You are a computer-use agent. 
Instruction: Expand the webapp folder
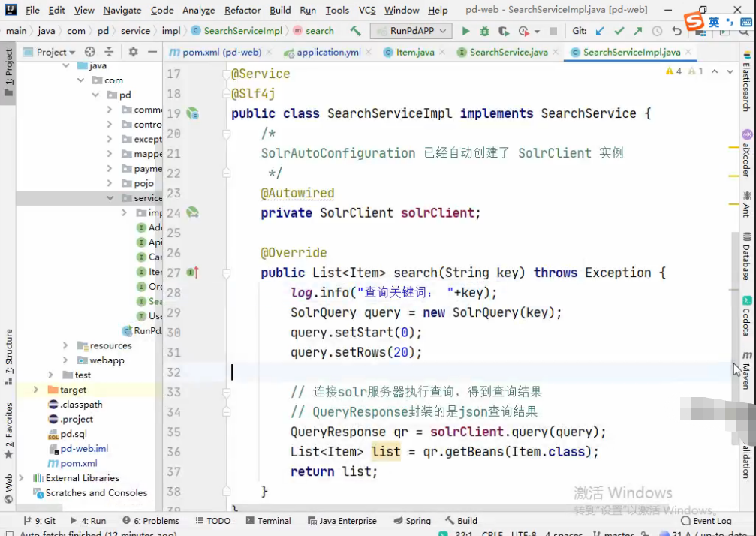click(65, 360)
